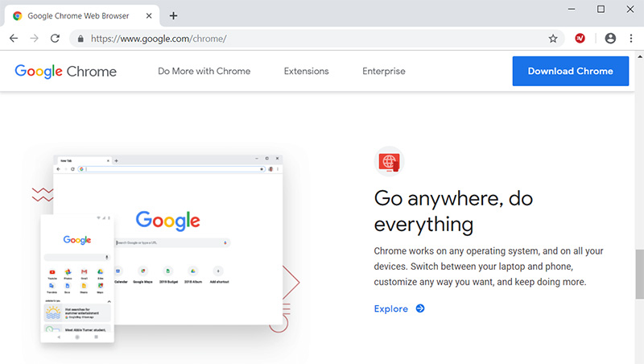
Task: Click the scrollbar up arrow
Action: point(640,56)
